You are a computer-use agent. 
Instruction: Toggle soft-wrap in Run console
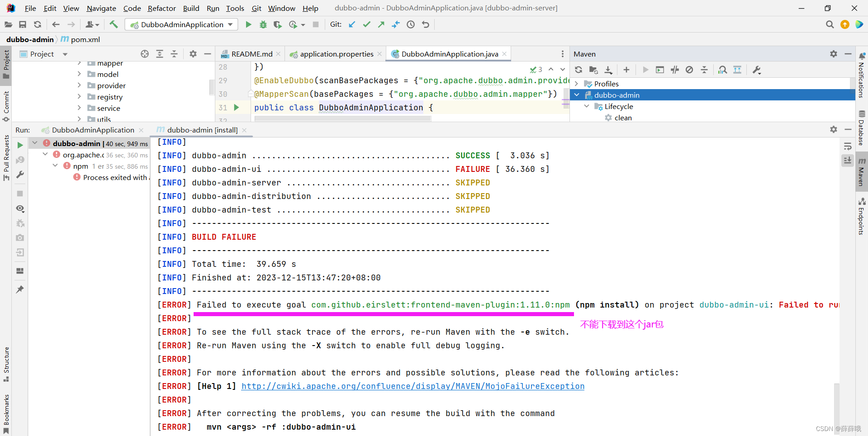pos(848,146)
